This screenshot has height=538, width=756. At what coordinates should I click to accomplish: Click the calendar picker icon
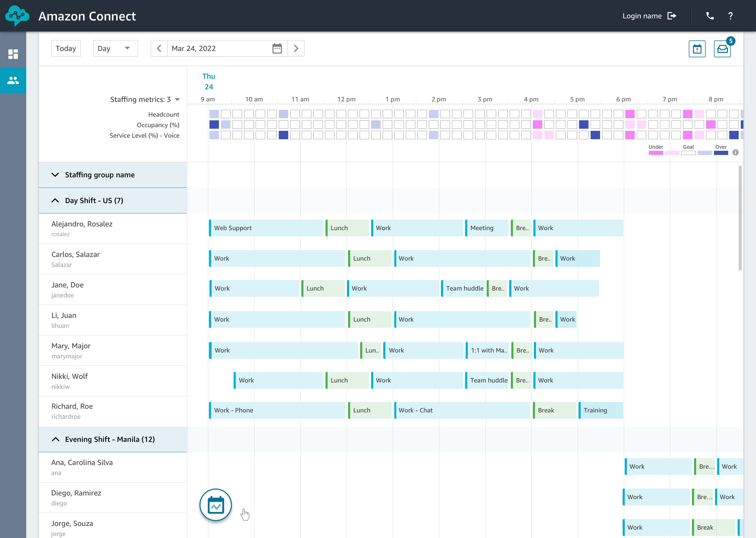tap(277, 48)
